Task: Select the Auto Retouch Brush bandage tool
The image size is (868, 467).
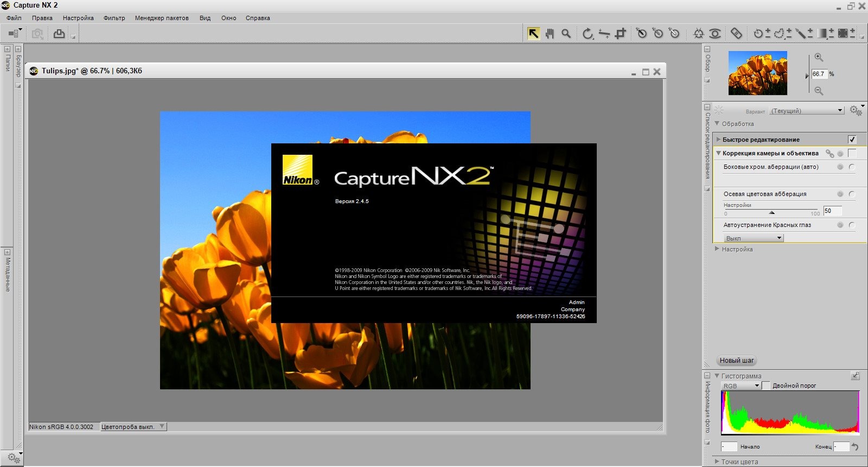Action: pyautogui.click(x=736, y=34)
